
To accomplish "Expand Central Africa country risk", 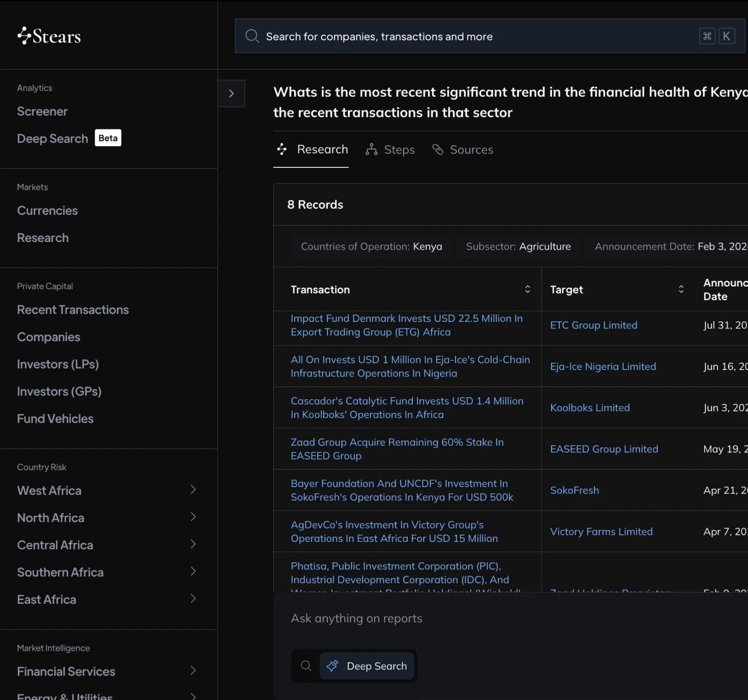I will tap(193, 544).
